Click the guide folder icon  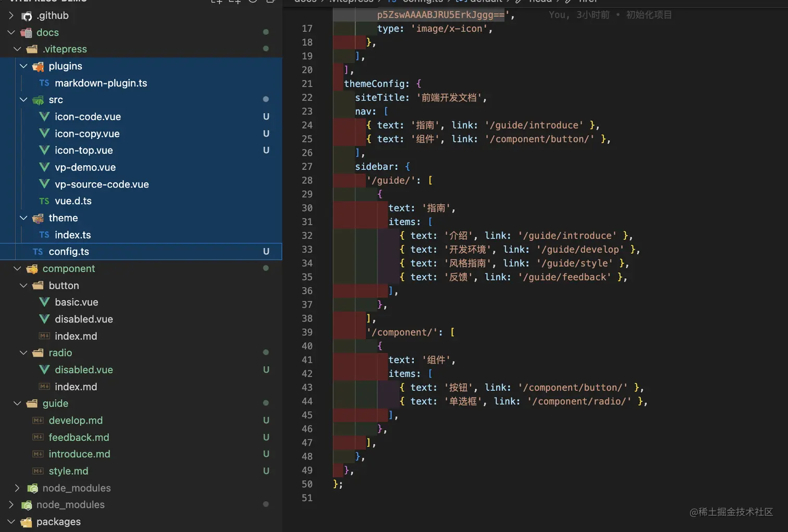32,403
